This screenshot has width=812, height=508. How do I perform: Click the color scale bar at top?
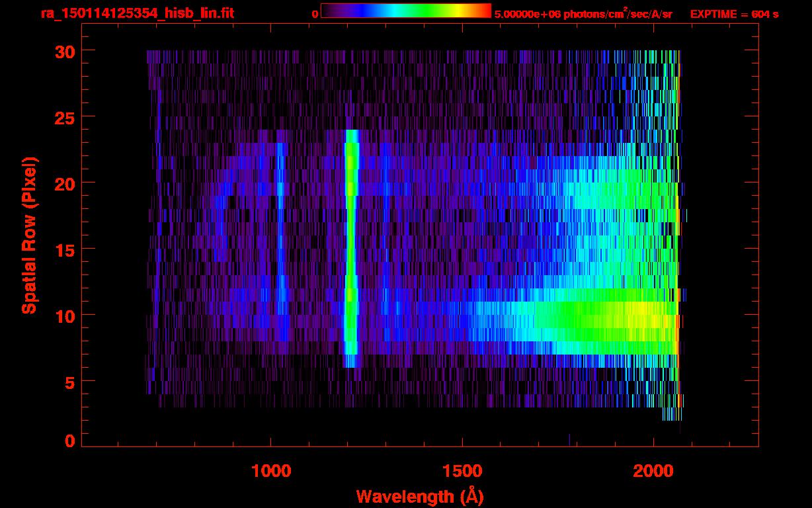[405, 11]
